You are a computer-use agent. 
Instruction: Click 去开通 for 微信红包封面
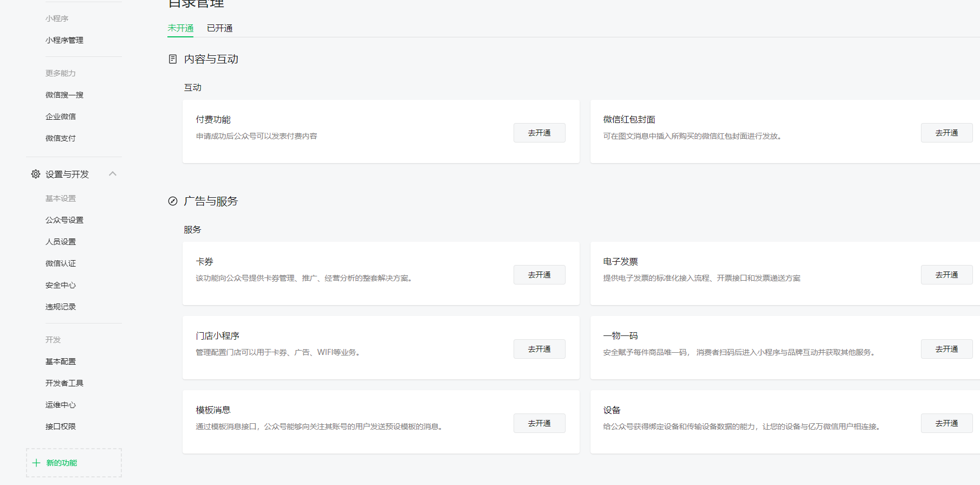pos(947,133)
